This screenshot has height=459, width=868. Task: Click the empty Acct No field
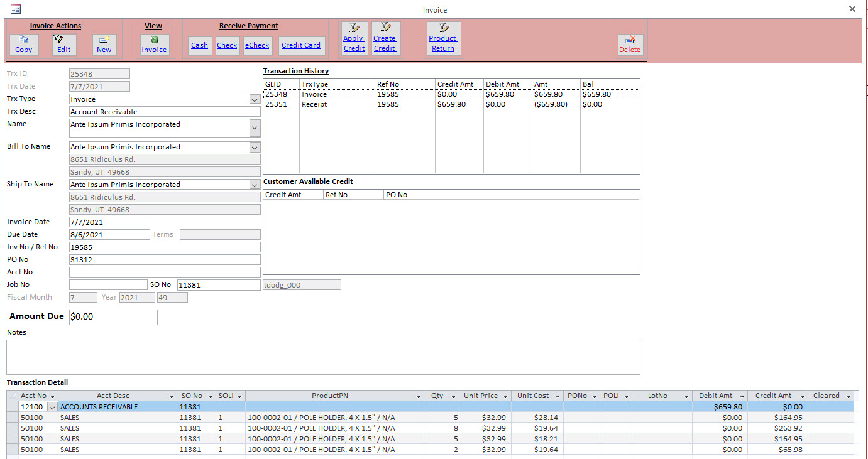165,272
